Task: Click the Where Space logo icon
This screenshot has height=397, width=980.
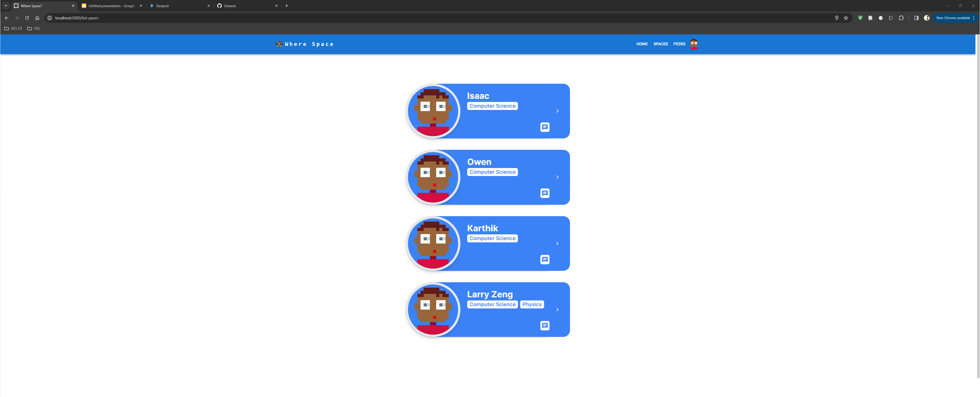Action: 279,44
